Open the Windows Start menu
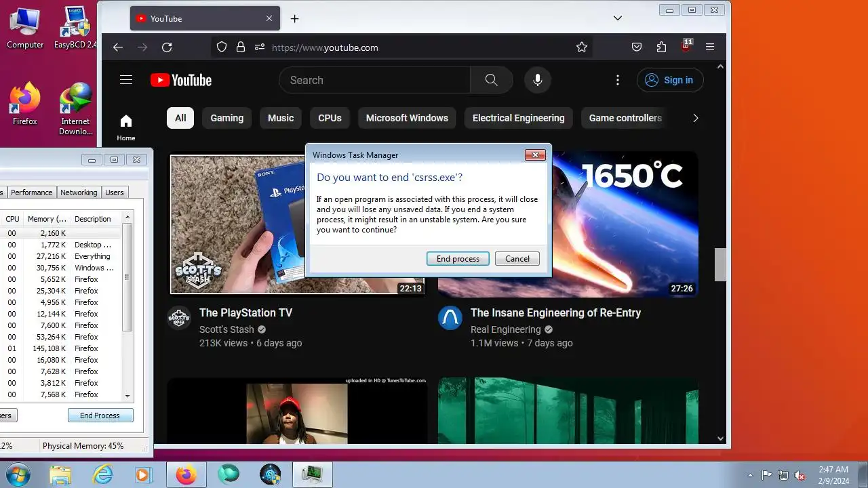This screenshot has width=868, height=488. pos(18,474)
